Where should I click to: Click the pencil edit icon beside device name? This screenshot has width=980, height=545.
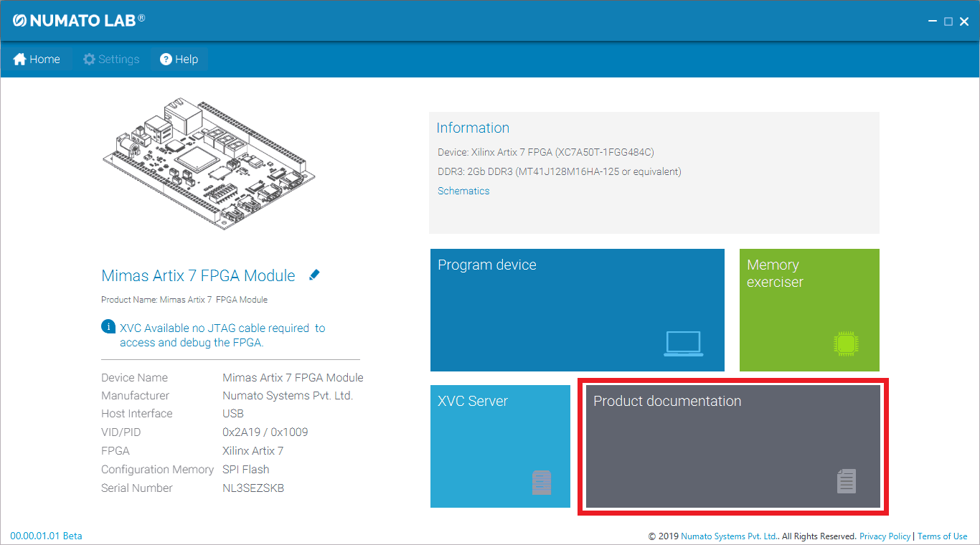pos(314,275)
